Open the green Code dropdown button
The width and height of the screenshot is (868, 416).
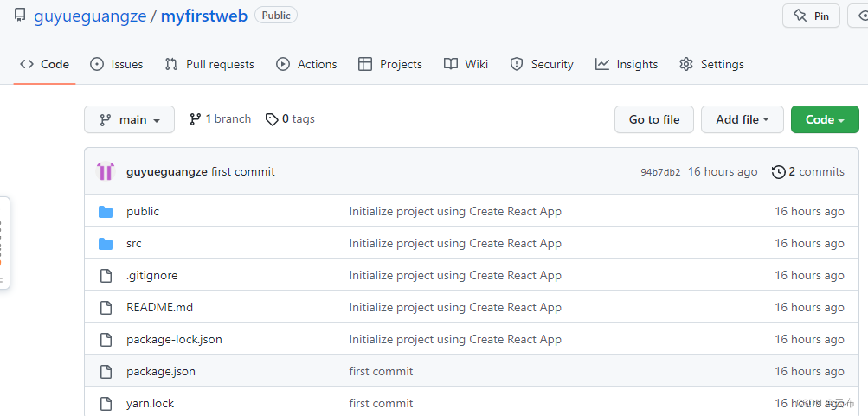tap(824, 120)
